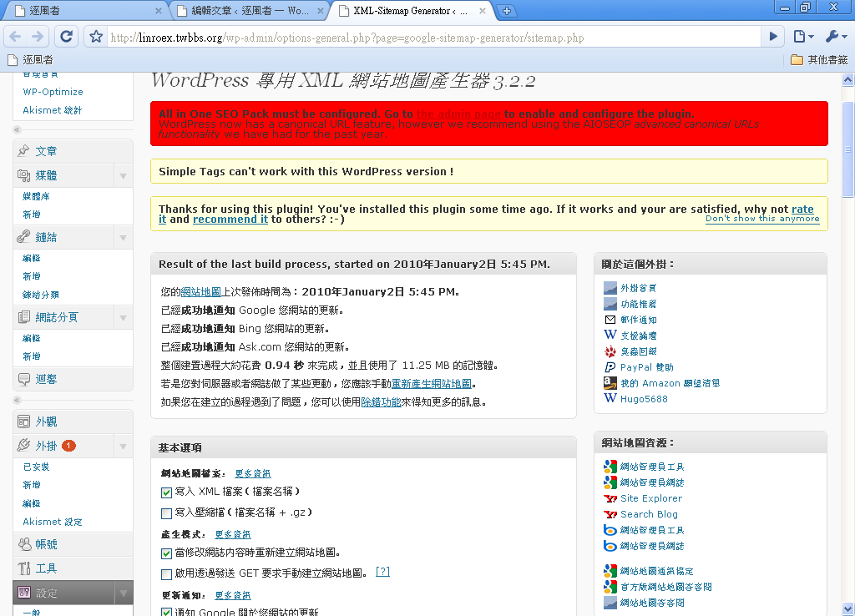Reload the page with the refresh icon
The image size is (855, 616).
click(67, 37)
